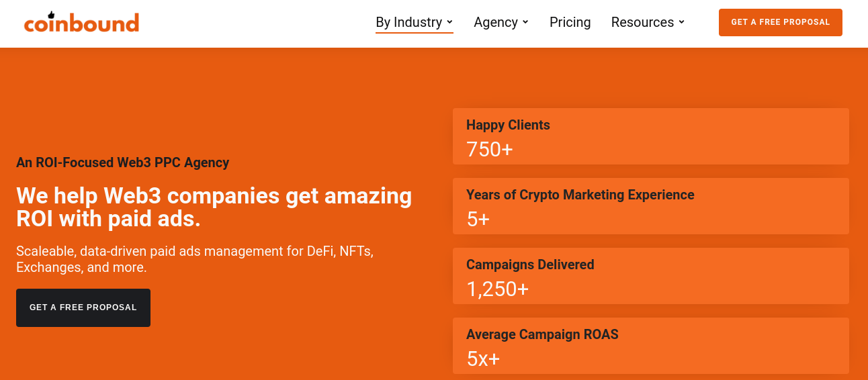Image resolution: width=868 pixels, height=380 pixels.
Task: Expand the chevron beside Agency
Action: (525, 22)
